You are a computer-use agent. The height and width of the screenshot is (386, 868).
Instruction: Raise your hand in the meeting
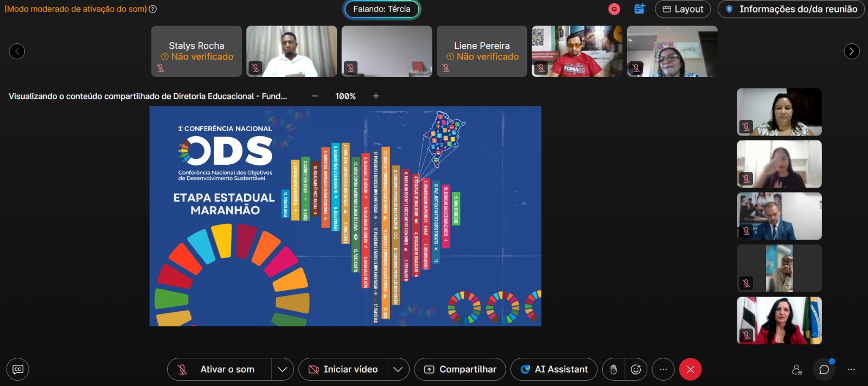pos(614,369)
